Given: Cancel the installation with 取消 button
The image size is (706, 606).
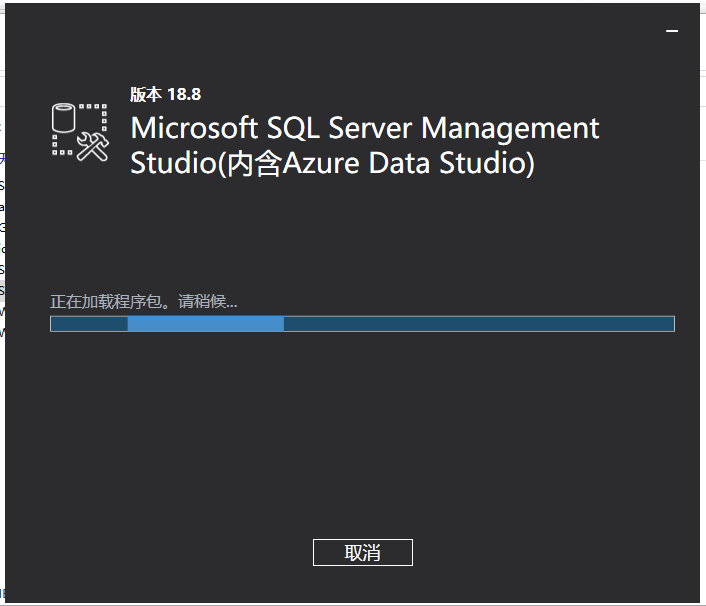Looking at the screenshot, I should [362, 552].
